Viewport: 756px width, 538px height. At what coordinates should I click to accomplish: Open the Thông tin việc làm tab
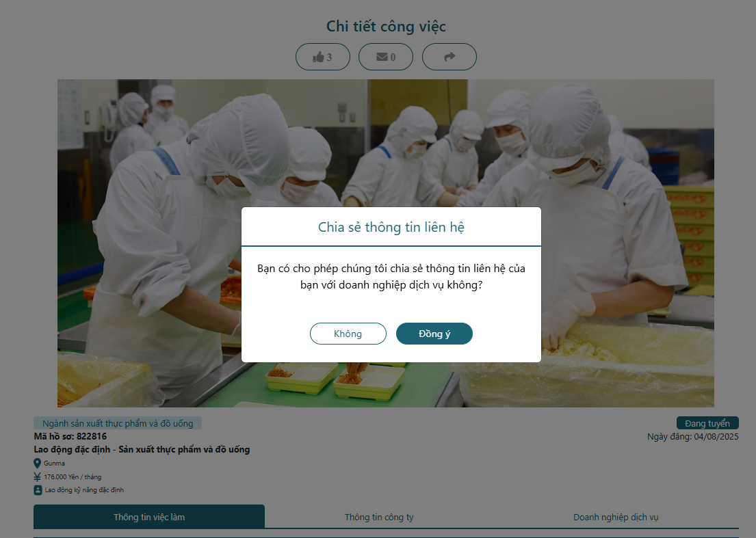[149, 517]
